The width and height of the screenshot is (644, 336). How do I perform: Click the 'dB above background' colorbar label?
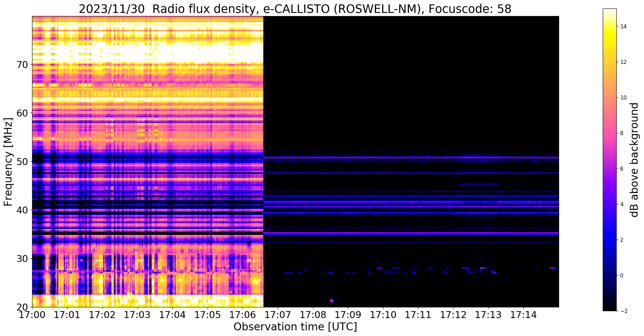tap(635, 160)
